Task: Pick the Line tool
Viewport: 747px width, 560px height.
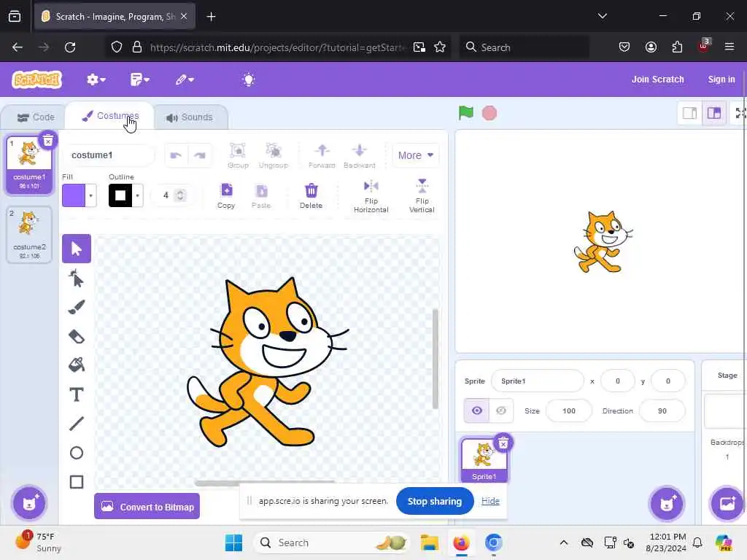Action: pos(76,424)
